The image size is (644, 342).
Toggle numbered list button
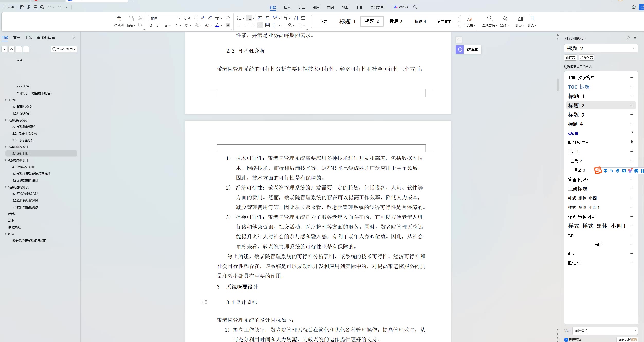(x=249, y=18)
